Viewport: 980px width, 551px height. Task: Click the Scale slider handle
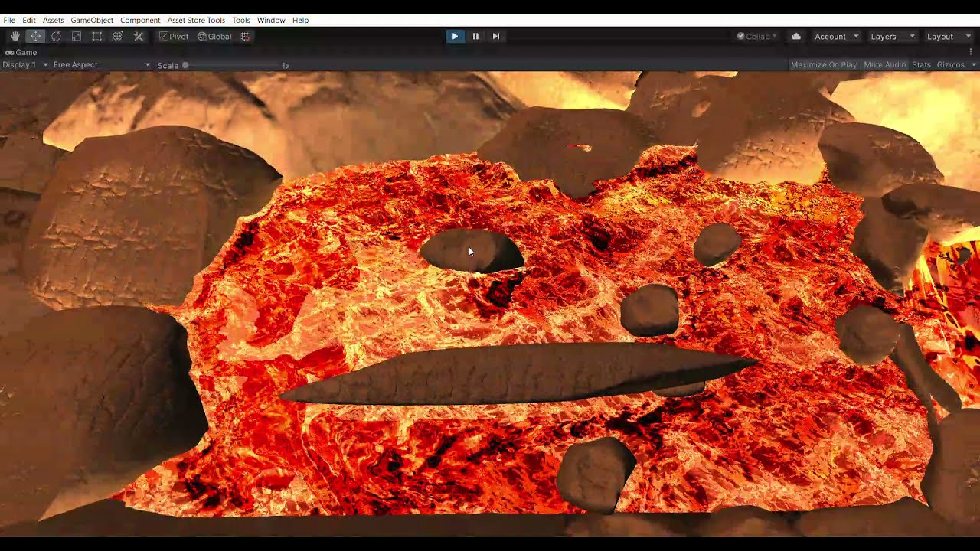pyautogui.click(x=185, y=65)
